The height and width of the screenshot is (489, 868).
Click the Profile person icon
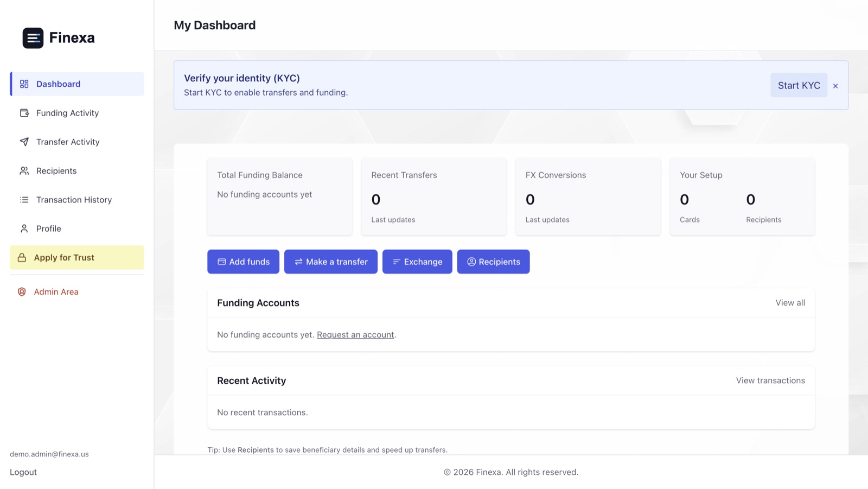point(24,228)
